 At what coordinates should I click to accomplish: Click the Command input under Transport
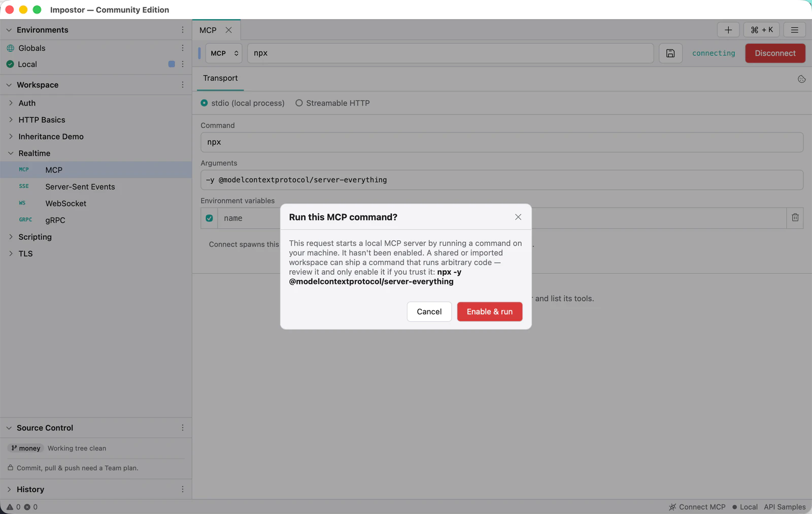click(x=502, y=142)
